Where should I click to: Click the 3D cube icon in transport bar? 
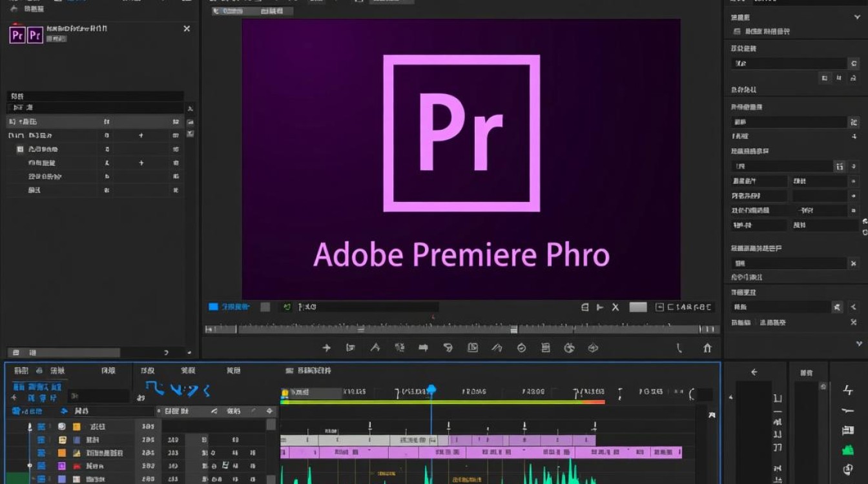[593, 348]
